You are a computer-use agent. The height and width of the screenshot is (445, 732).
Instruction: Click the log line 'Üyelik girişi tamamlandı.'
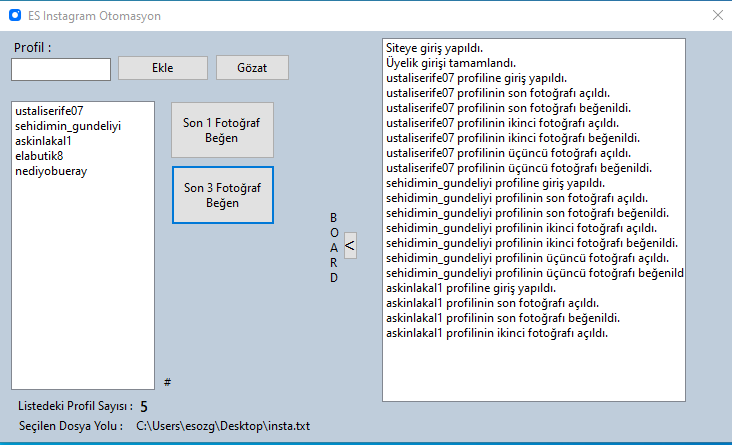click(x=450, y=63)
